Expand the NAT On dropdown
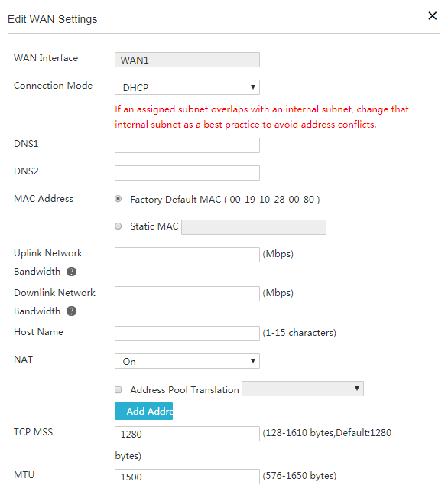This screenshot has width=448, height=495. (187, 361)
